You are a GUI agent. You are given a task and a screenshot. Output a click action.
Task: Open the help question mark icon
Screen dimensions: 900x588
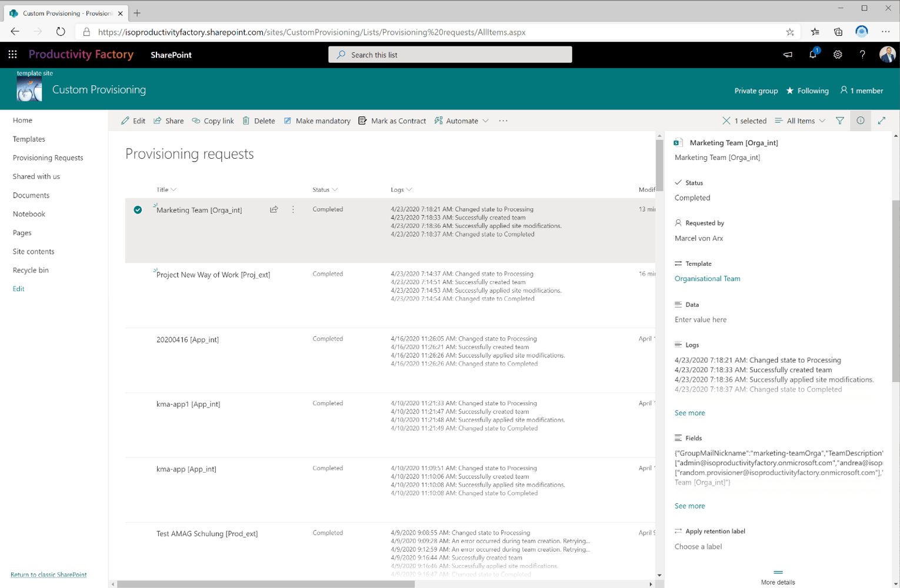[x=862, y=55]
